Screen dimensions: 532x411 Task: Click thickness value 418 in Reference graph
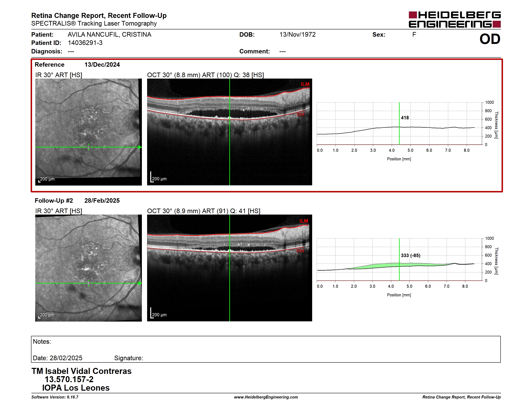coord(405,118)
